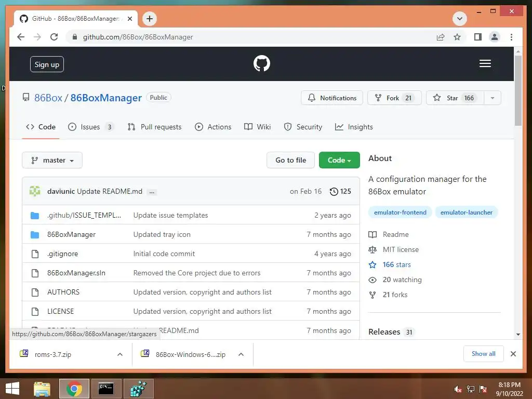
Task: Reload the page with refresh icon
Action: (x=54, y=37)
